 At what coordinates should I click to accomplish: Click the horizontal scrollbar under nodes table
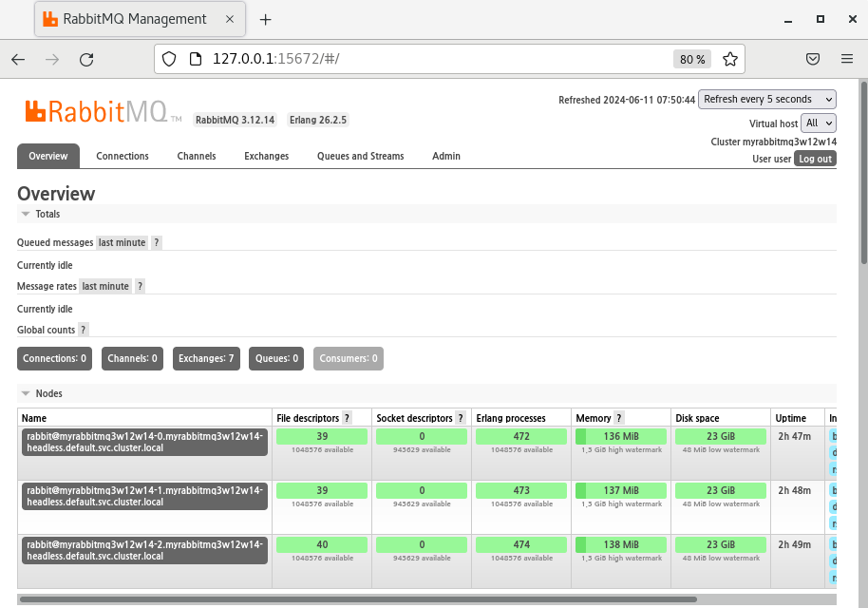358,599
